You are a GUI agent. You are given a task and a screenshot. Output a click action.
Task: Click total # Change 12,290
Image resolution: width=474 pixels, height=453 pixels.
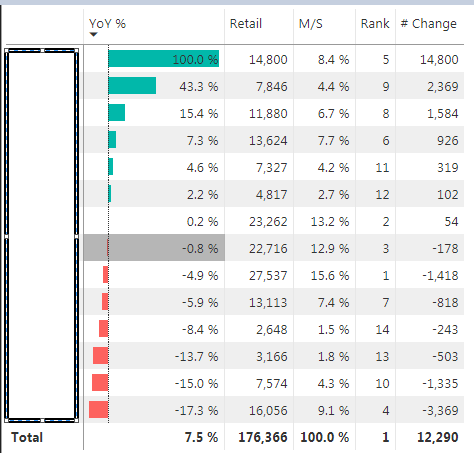pos(438,437)
